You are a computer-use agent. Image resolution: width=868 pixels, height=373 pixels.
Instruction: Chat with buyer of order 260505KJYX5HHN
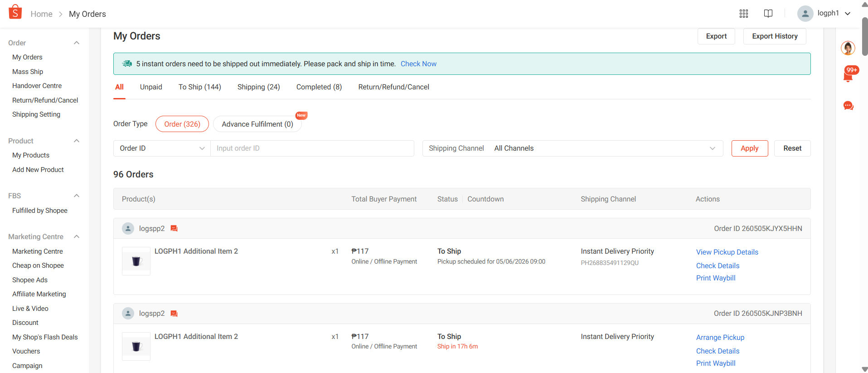tap(174, 229)
